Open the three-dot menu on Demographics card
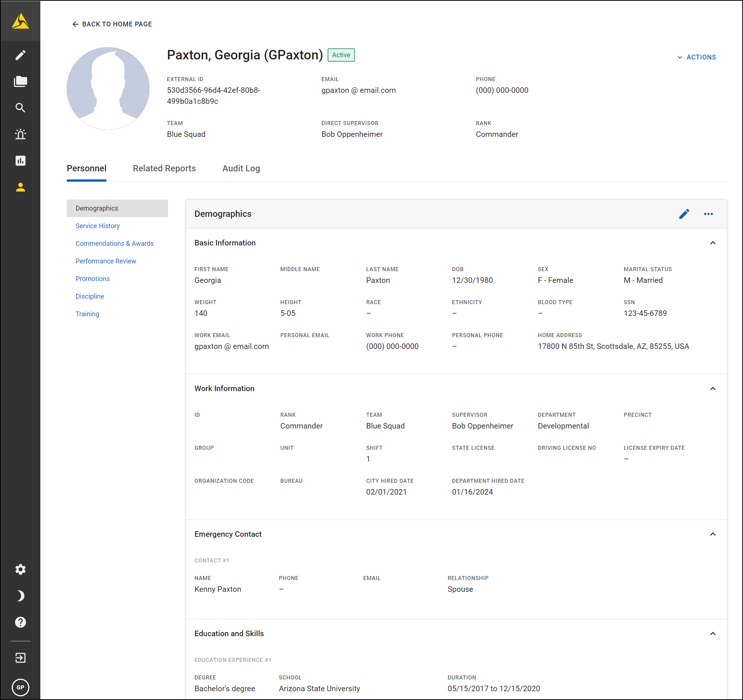743x700 pixels. 708,214
